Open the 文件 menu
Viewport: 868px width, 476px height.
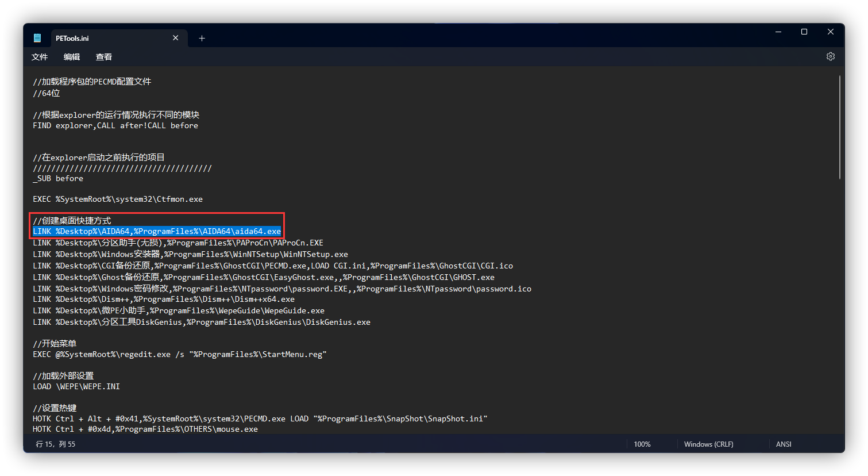(x=40, y=57)
